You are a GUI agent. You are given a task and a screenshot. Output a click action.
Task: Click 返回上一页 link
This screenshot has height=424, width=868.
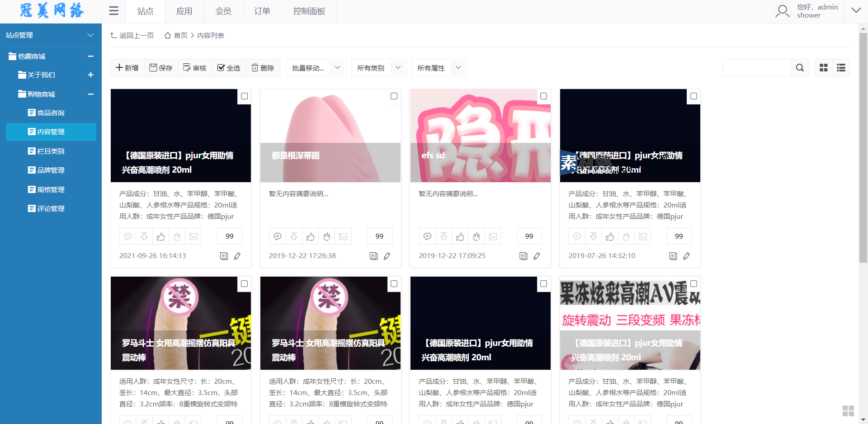pyautogui.click(x=132, y=35)
